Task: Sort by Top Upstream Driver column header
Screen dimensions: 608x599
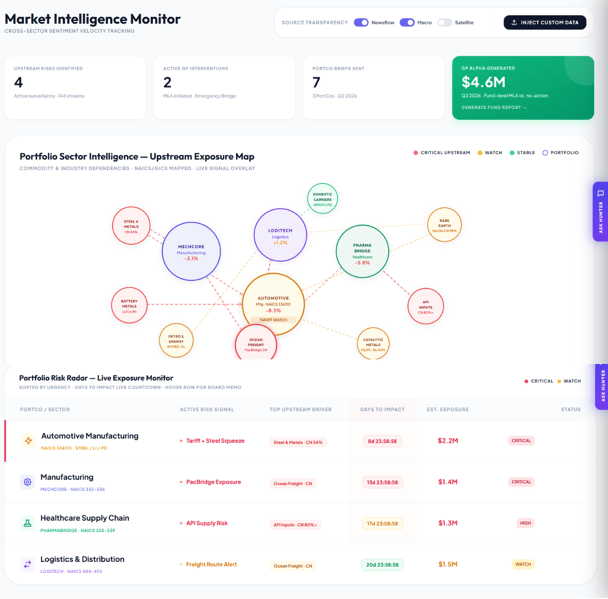Action: tap(301, 409)
